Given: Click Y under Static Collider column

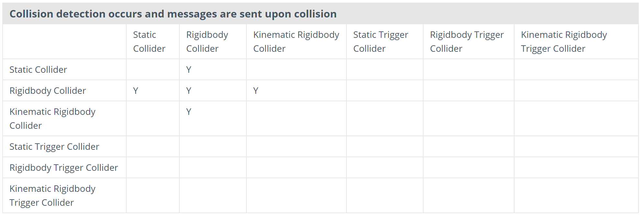Looking at the screenshot, I should click(136, 91).
